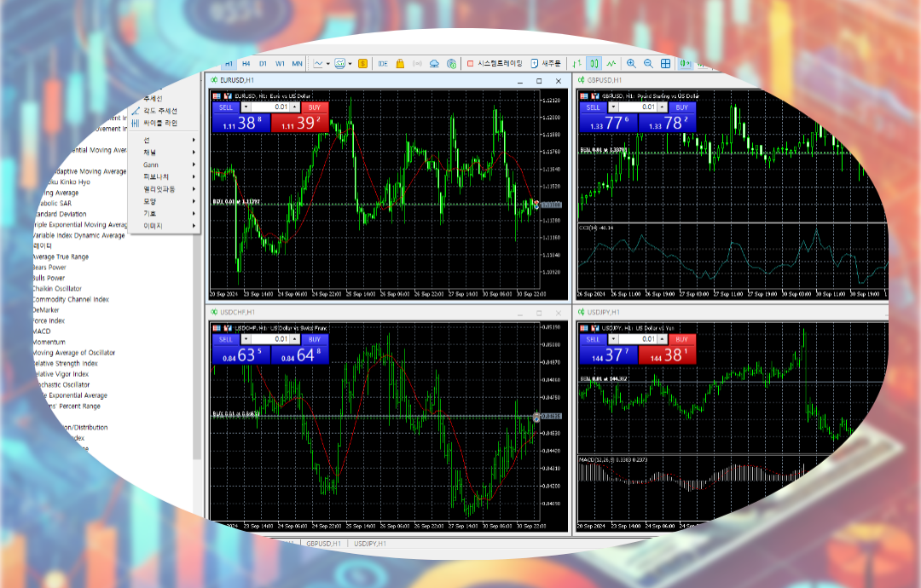Image resolution: width=921 pixels, height=588 pixels.
Task: Select the H1 timeframe button
Action: coord(229,63)
